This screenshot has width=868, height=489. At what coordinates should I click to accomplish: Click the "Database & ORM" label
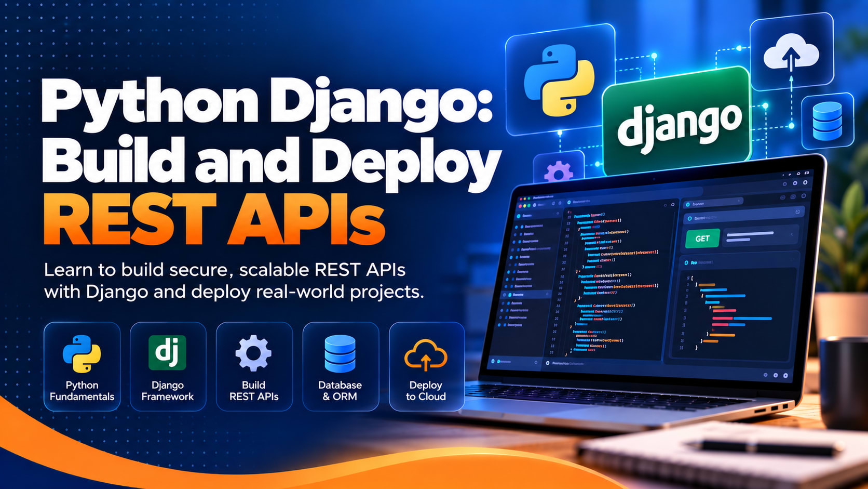pos(340,391)
